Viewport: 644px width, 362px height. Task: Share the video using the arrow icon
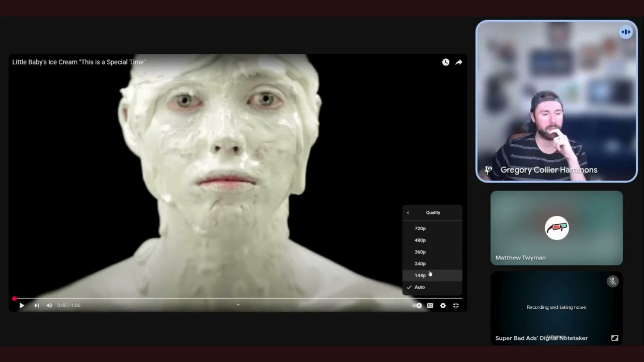459,62
